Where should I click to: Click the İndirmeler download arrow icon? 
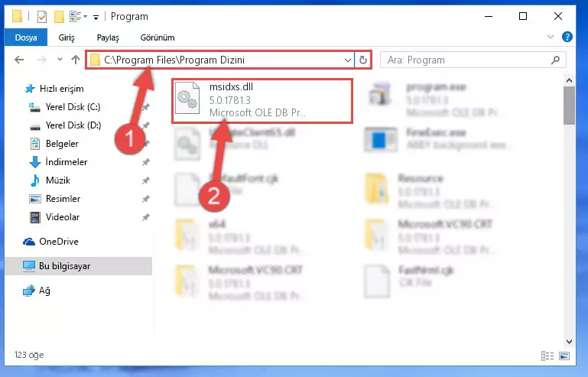tap(35, 162)
